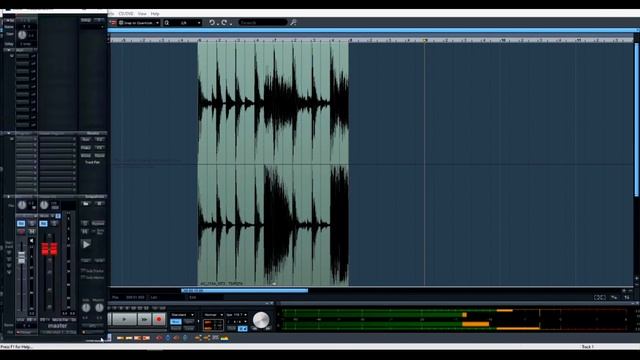Collapse the top section of the left panel
The width and height of the screenshot is (640, 360).
click(9, 50)
